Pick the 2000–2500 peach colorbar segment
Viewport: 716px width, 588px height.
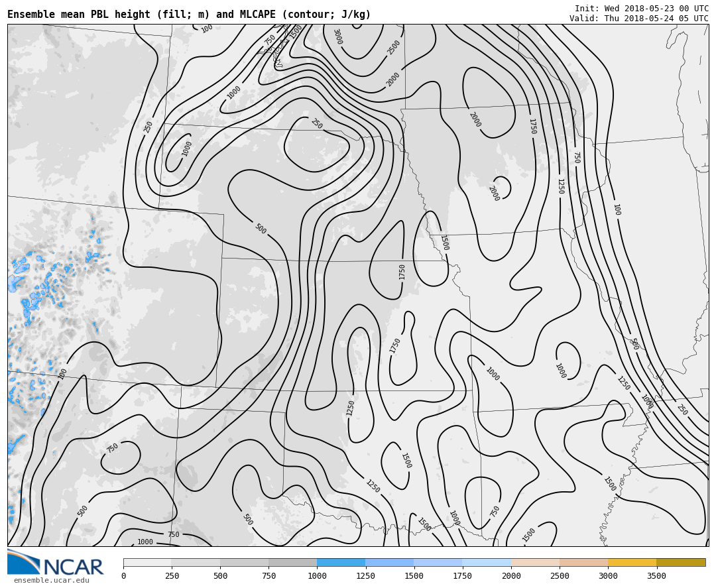point(536,562)
